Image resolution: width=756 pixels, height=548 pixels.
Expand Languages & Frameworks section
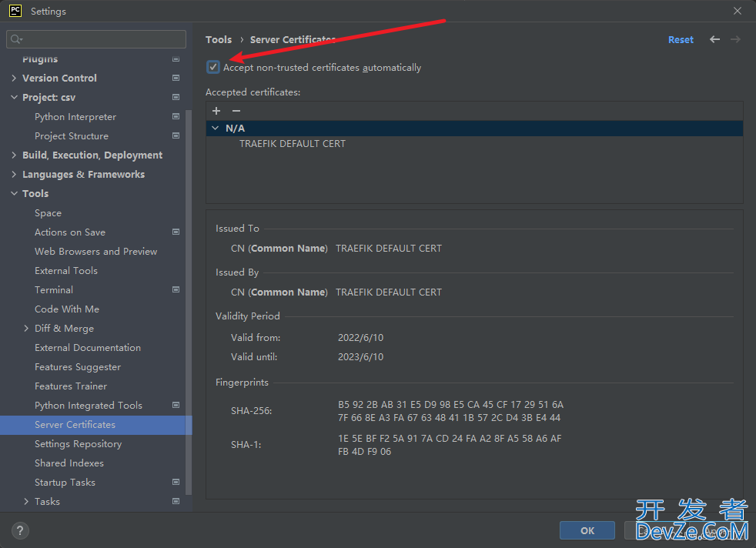[x=14, y=175]
